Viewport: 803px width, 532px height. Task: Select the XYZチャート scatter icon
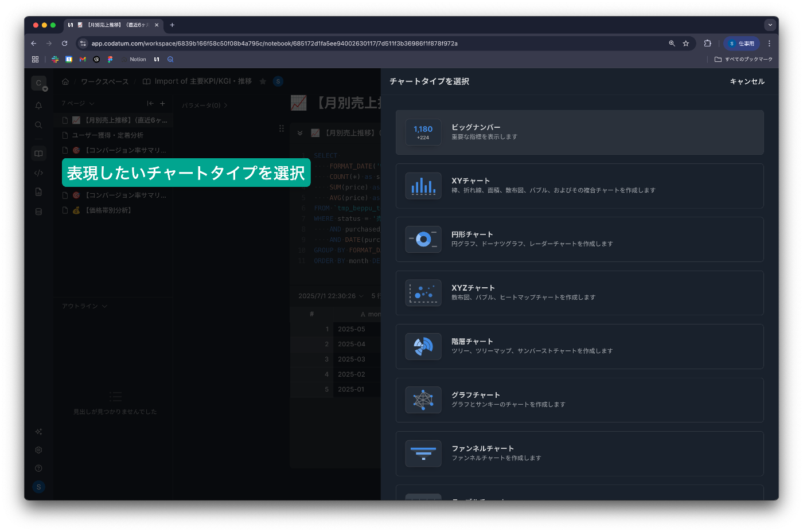point(423,293)
